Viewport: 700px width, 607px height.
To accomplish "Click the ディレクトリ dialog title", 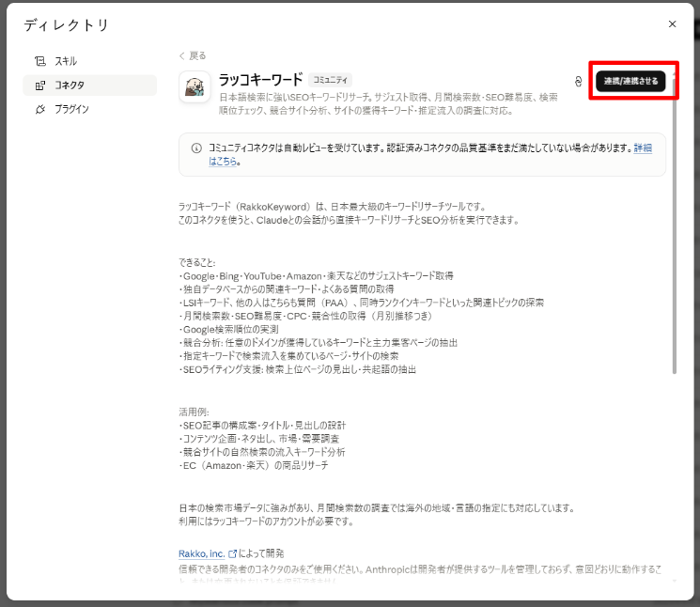I will coord(66,25).
